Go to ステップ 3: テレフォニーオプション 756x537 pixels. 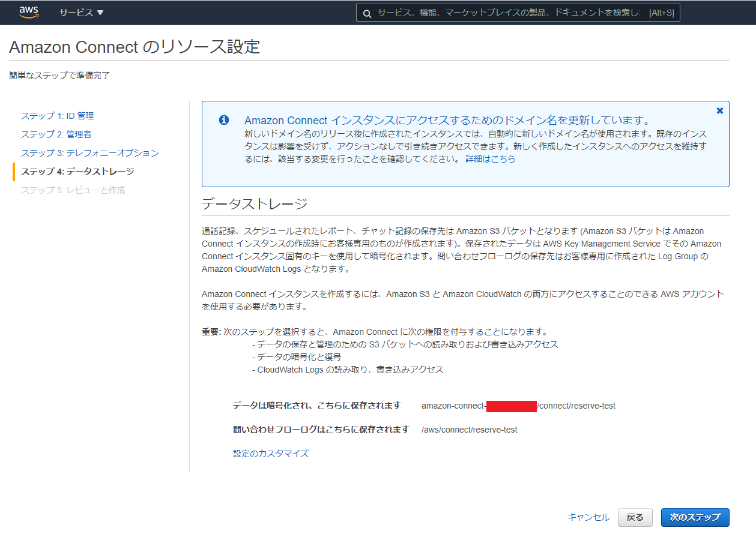click(90, 153)
